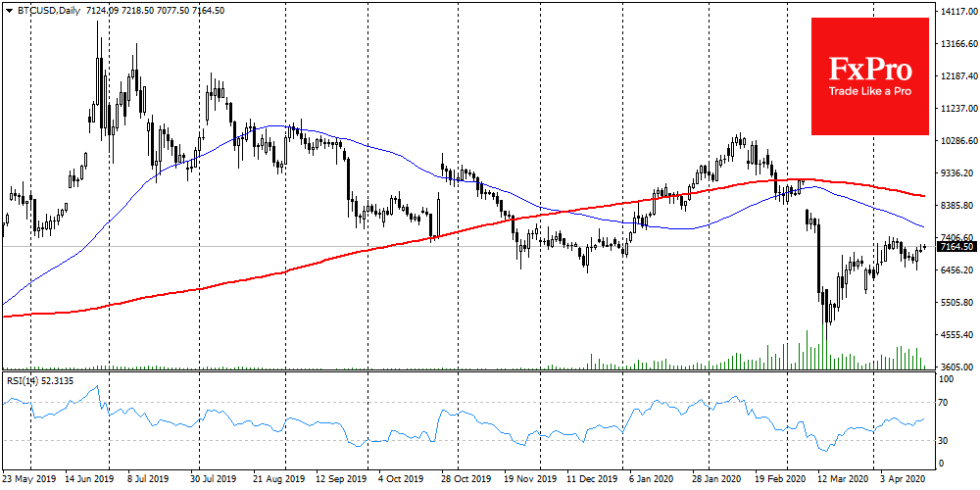Click price axis value 11237.00
The width and height of the screenshot is (980, 490).
[x=960, y=108]
